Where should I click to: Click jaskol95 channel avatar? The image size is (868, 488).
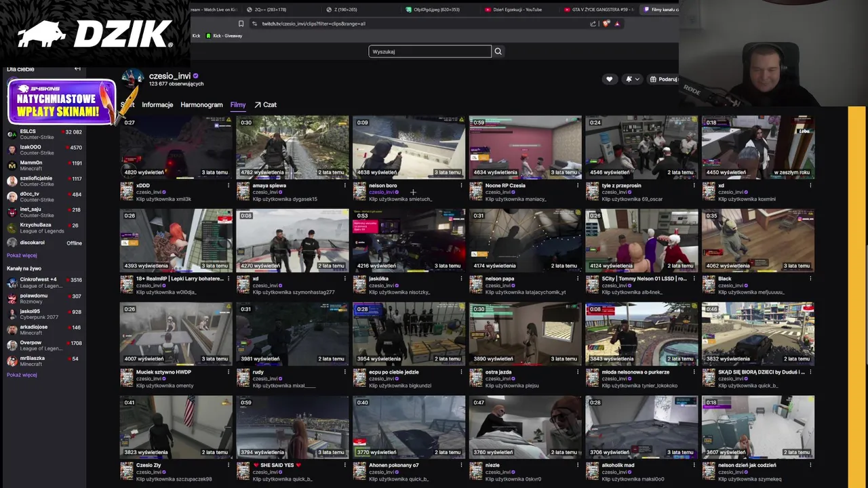click(12, 314)
